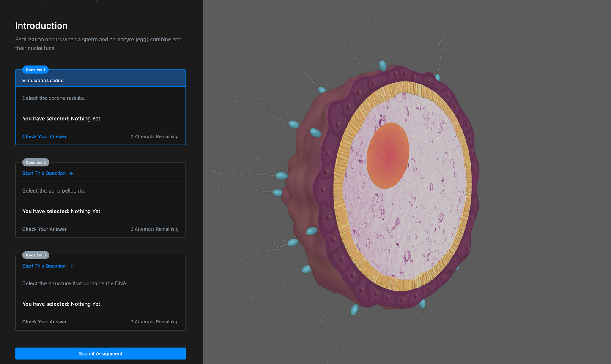The image size is (611, 364).
Task: Click Check Your Answer for the zona pellucida question
Action: point(44,229)
